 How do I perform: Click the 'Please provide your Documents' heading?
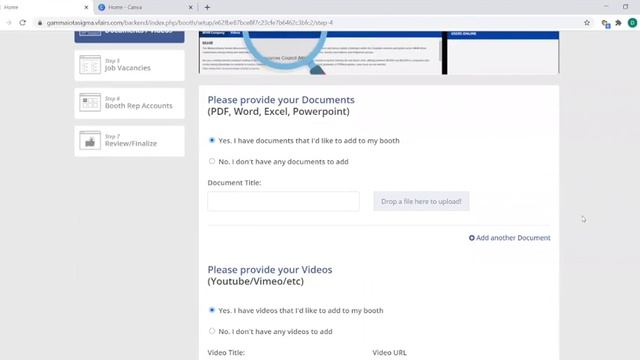point(281,100)
